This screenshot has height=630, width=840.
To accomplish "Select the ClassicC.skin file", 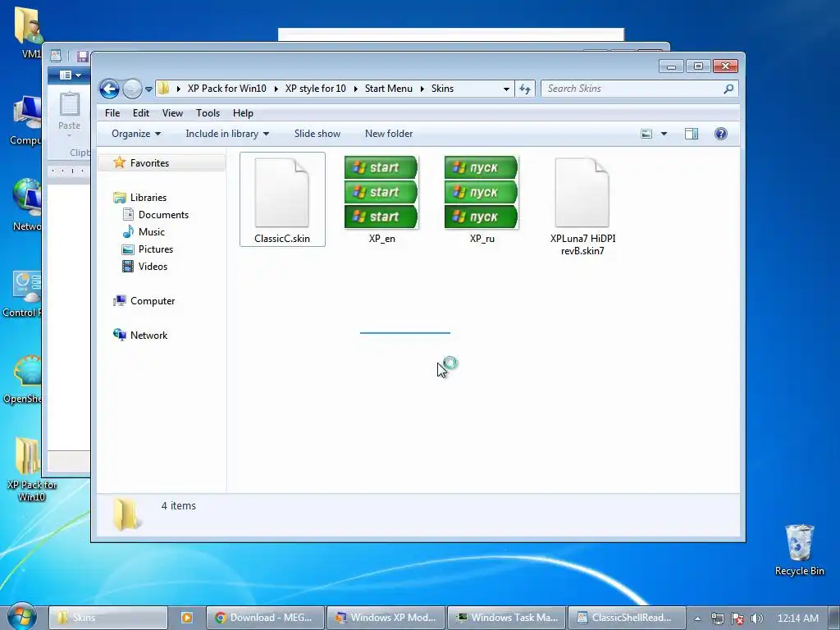I will tap(282, 200).
